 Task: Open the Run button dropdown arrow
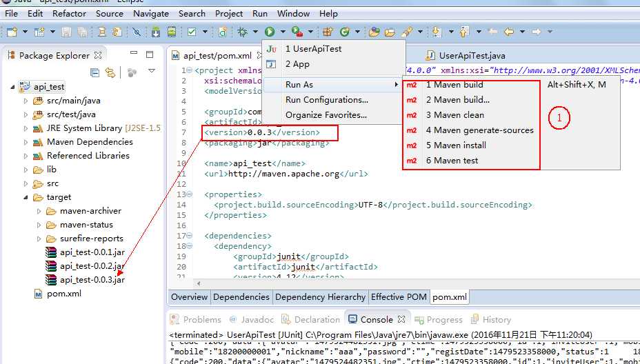[283, 32]
